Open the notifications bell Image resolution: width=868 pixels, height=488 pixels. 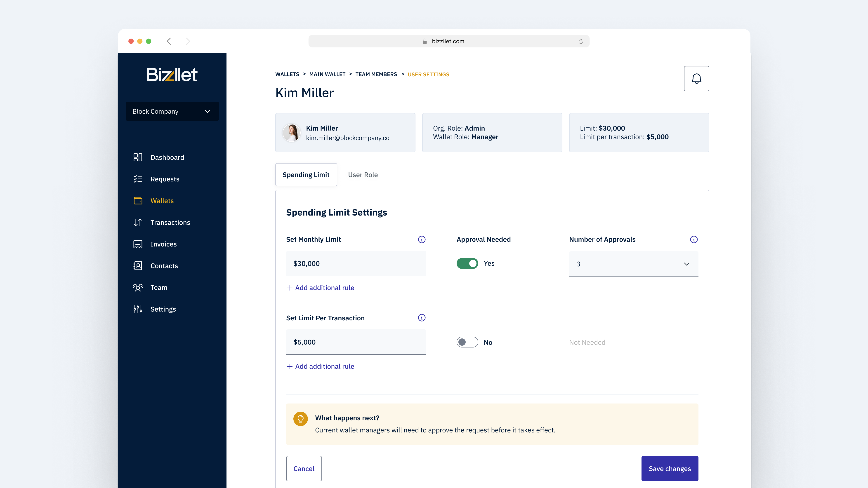(x=696, y=78)
